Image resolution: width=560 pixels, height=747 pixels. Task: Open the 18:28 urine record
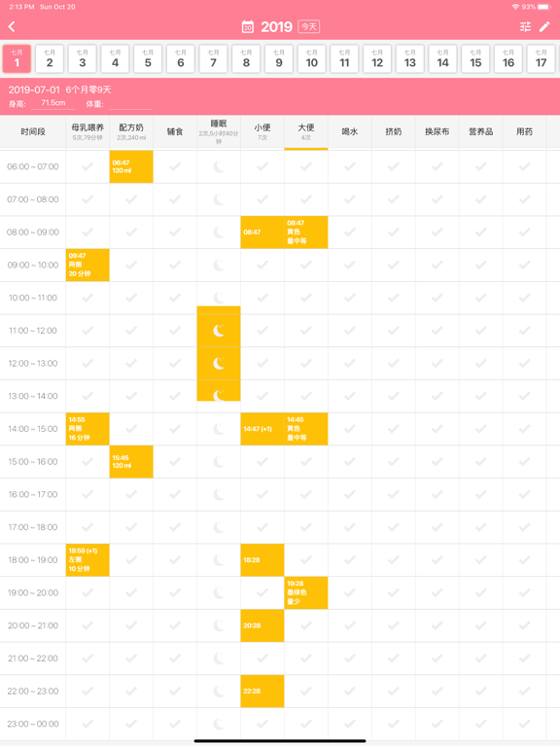262,560
